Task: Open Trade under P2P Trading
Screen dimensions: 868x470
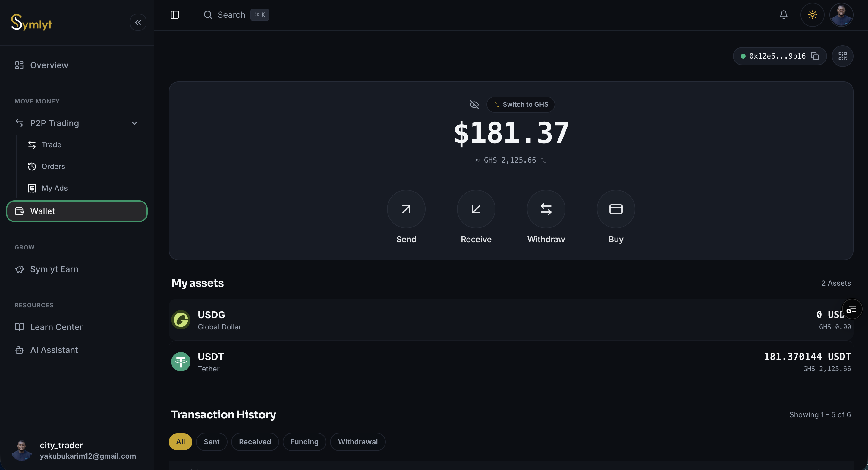Action: click(x=51, y=144)
